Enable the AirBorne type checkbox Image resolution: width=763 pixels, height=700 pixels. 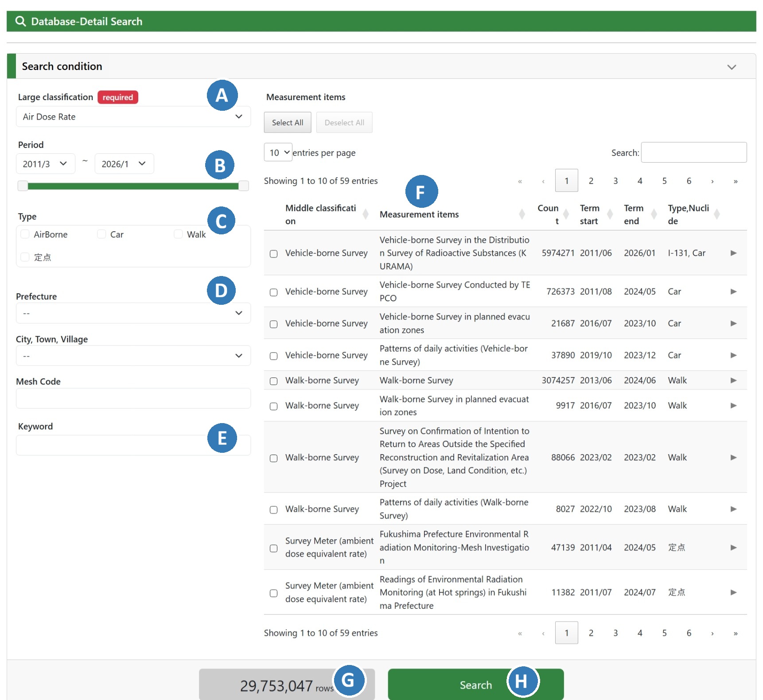pos(25,234)
